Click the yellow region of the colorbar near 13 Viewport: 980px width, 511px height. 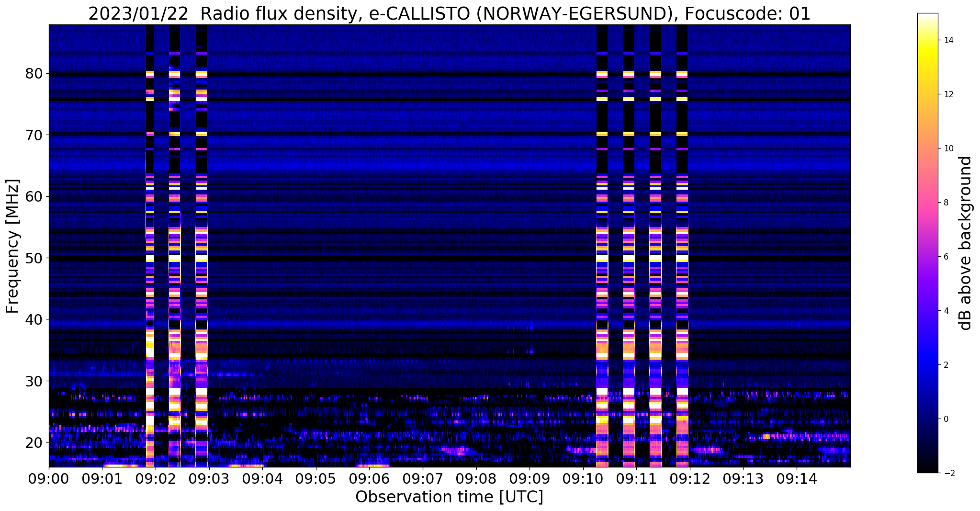[927, 67]
